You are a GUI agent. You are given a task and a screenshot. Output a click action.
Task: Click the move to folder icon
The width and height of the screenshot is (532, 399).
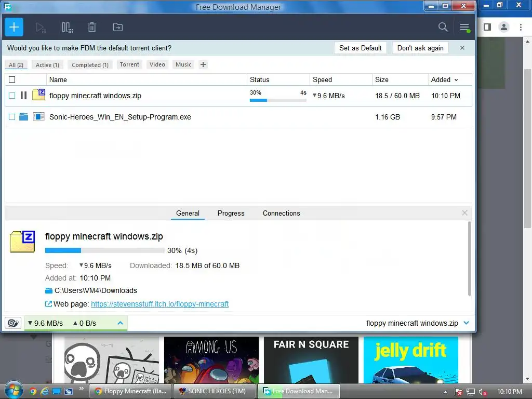pyautogui.click(x=118, y=27)
